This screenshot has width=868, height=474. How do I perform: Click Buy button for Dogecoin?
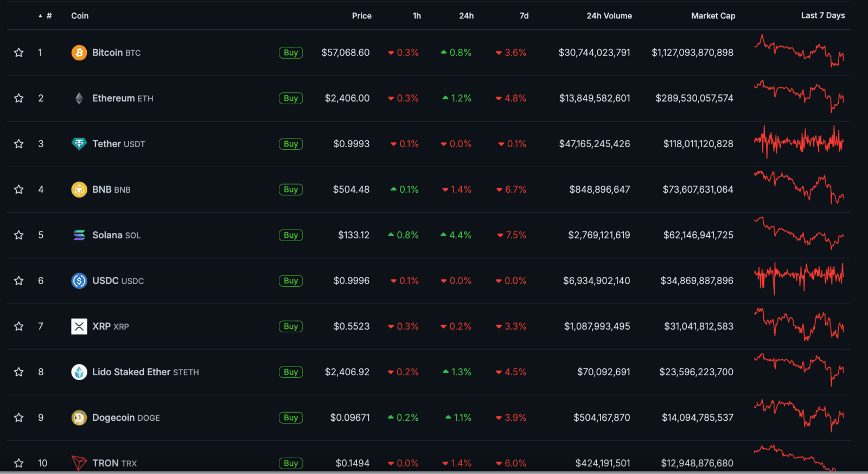coord(291,418)
